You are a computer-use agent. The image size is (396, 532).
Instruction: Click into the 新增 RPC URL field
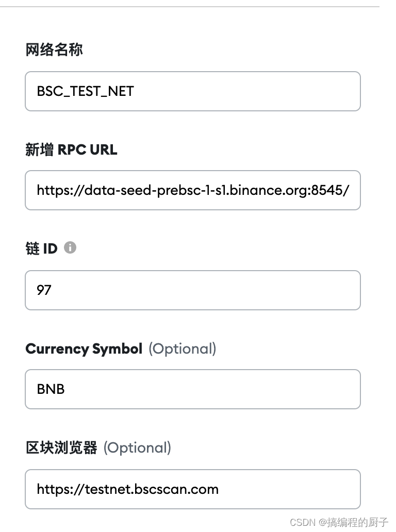(193, 190)
